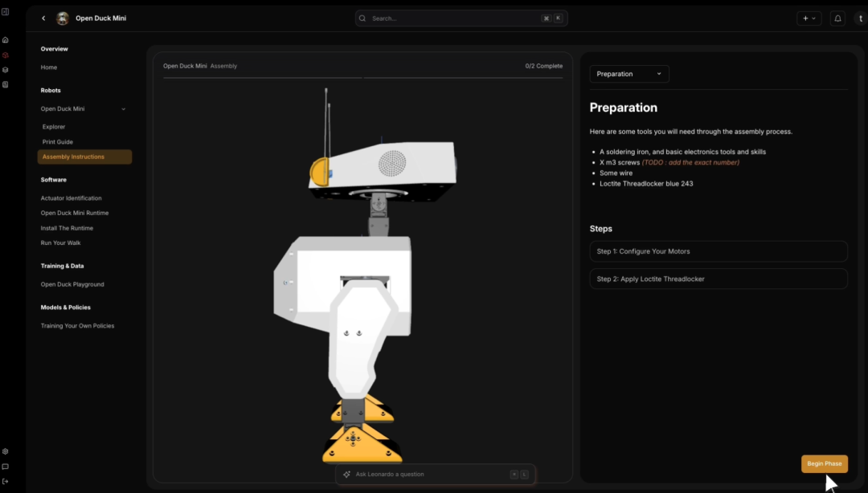
Task: Open the home icon in left rail
Action: click(6, 40)
